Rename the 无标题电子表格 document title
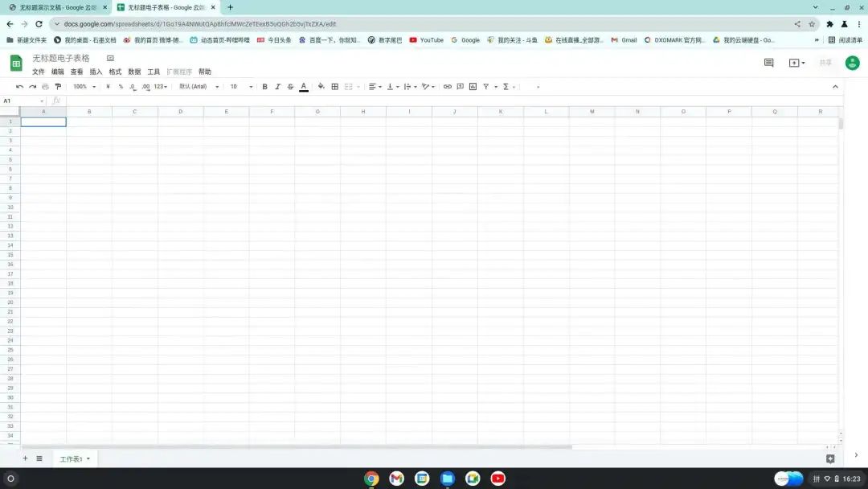This screenshot has height=489, width=868. click(x=61, y=58)
